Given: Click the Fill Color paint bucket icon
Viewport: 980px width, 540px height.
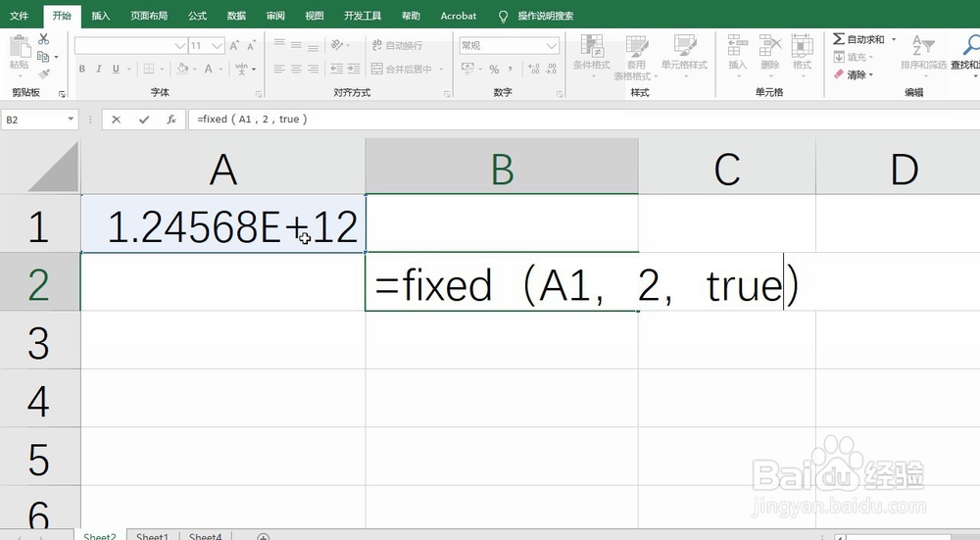Looking at the screenshot, I should pos(182,69).
